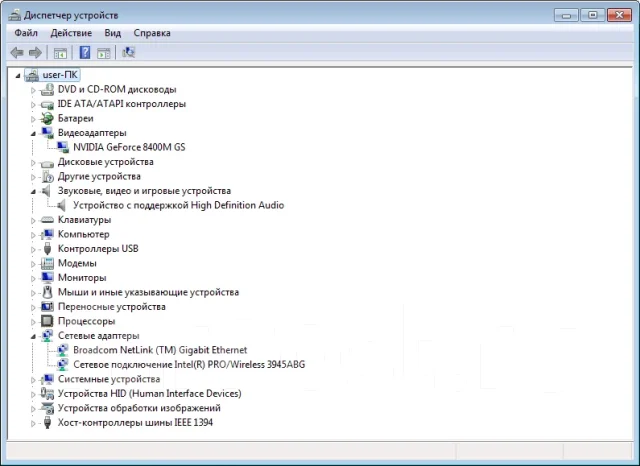
Task: Click the Хост-контроллеры шины IEEE 1394 icon
Action: pos(47,422)
